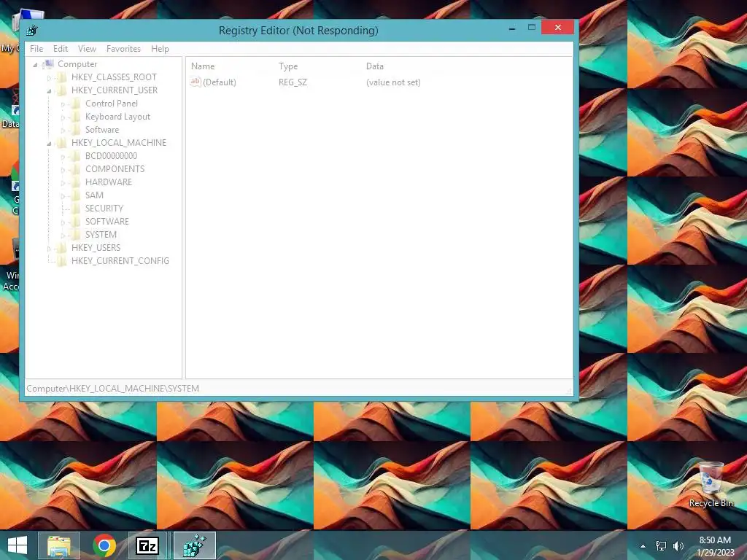Expand the HKEY_CLASSES_ROOT arrow

point(49,77)
